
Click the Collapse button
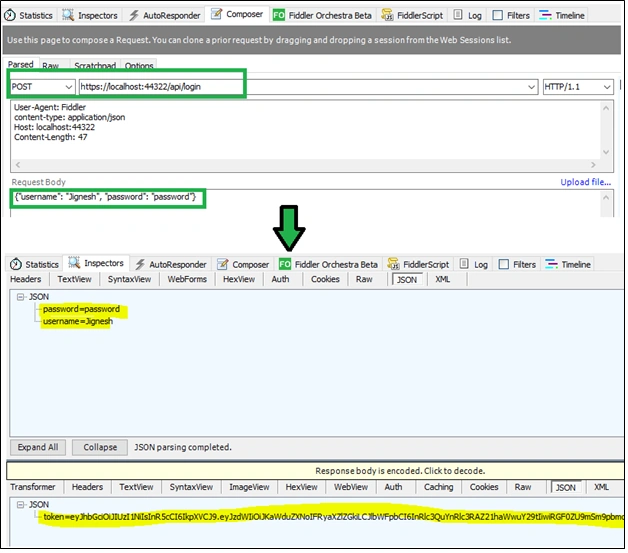tap(100, 448)
